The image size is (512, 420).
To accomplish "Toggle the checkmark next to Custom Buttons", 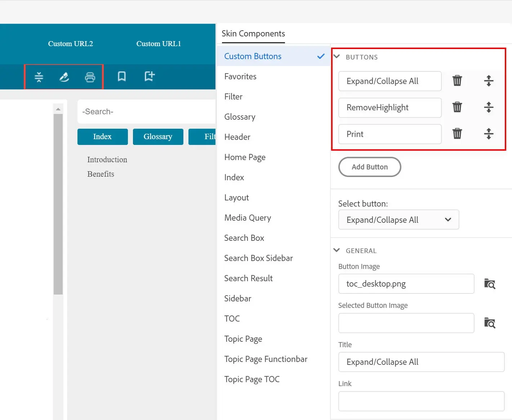I will coord(320,56).
